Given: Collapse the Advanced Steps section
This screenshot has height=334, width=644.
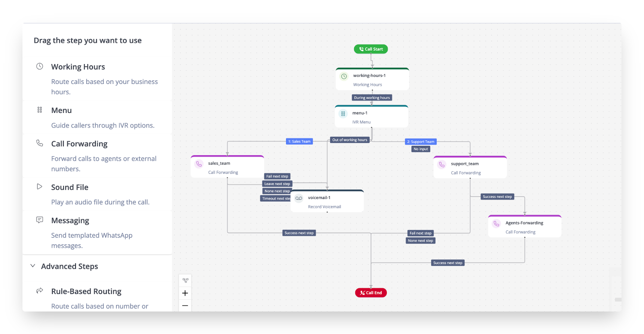Looking at the screenshot, I should click(x=33, y=266).
